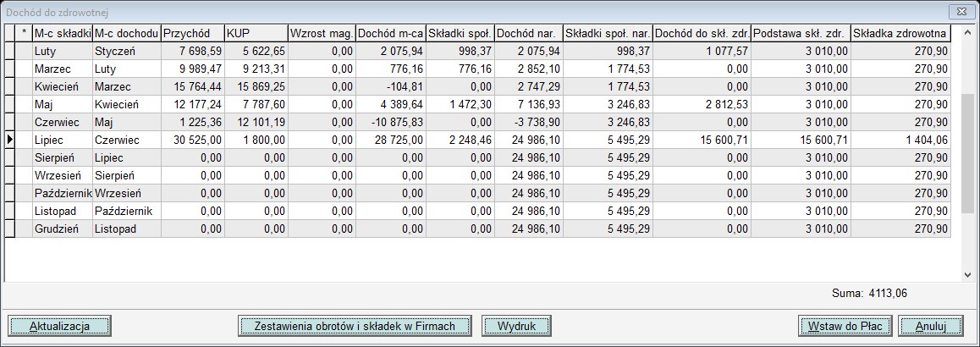Select the Luty row month cell
Image resolution: width=980 pixels, height=347 pixels.
tap(61, 52)
